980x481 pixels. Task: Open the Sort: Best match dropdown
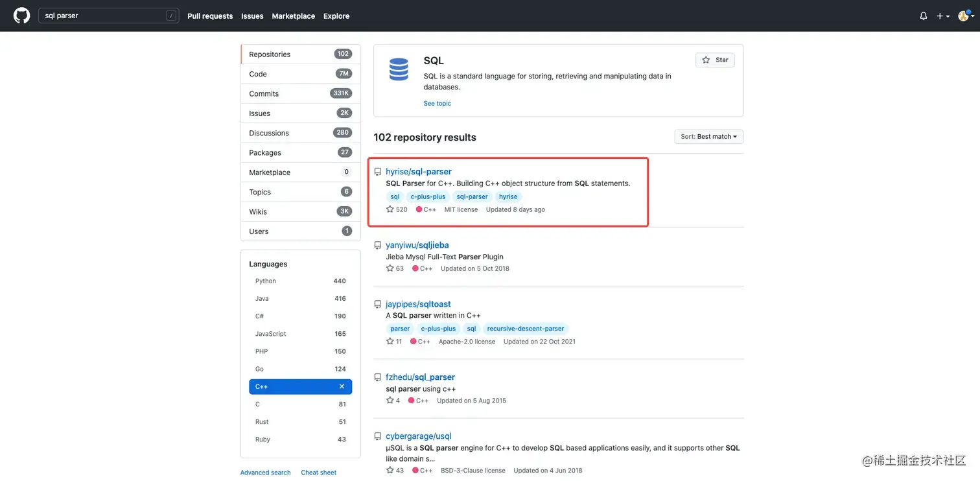(709, 137)
